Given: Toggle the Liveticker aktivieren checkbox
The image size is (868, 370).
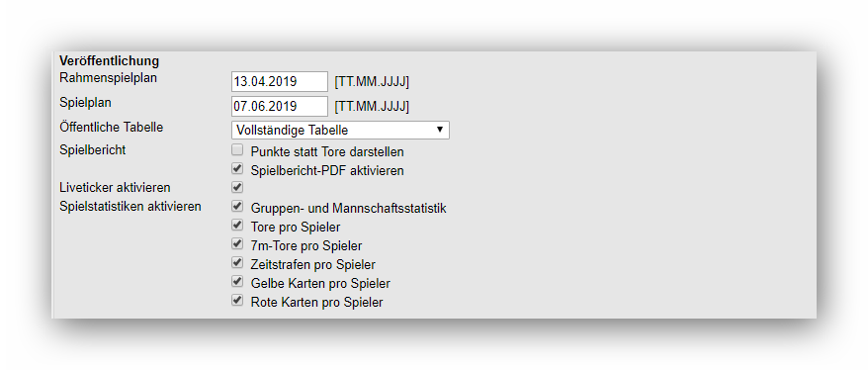Looking at the screenshot, I should [x=237, y=187].
